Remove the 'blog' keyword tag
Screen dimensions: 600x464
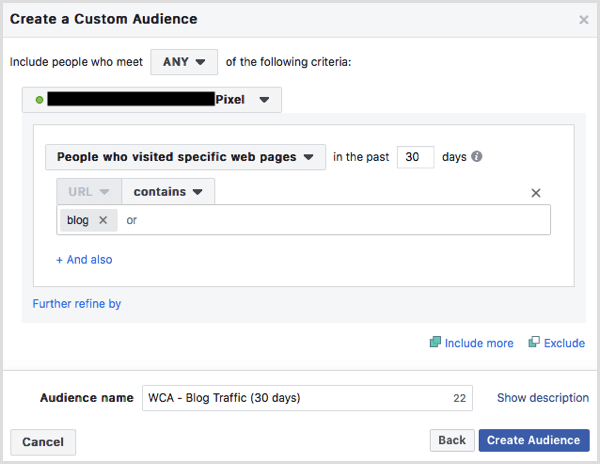(103, 220)
